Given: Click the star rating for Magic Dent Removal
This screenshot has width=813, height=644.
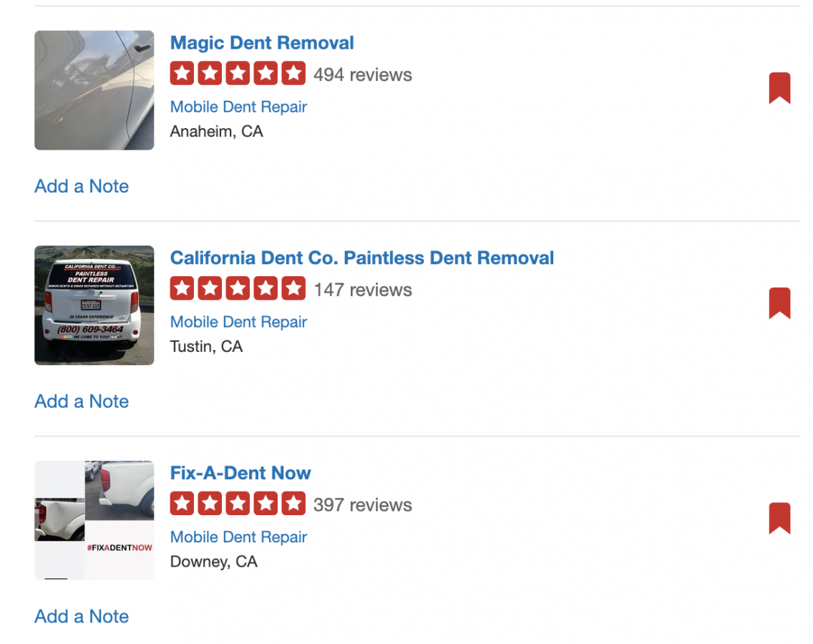Looking at the screenshot, I should (x=238, y=74).
